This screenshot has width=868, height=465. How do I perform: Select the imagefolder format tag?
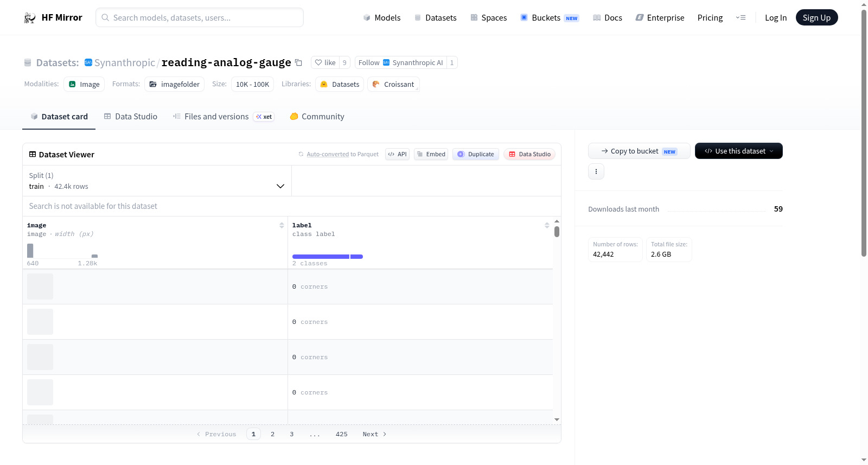click(174, 84)
